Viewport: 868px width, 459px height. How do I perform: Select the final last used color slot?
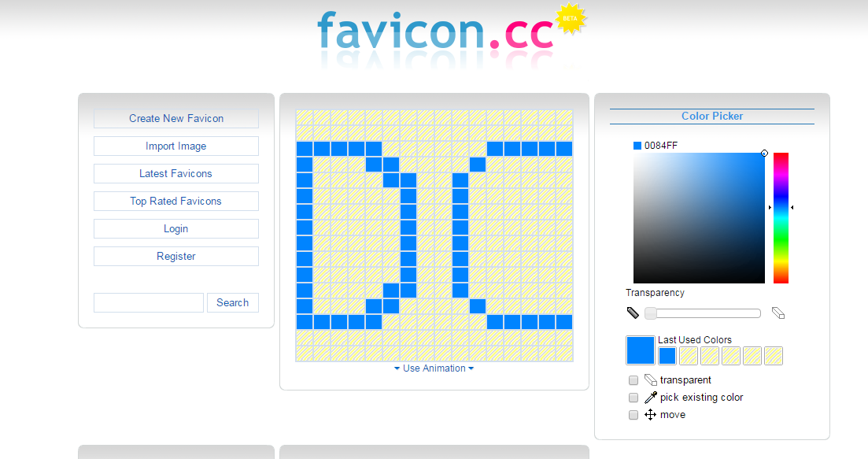[x=774, y=356]
